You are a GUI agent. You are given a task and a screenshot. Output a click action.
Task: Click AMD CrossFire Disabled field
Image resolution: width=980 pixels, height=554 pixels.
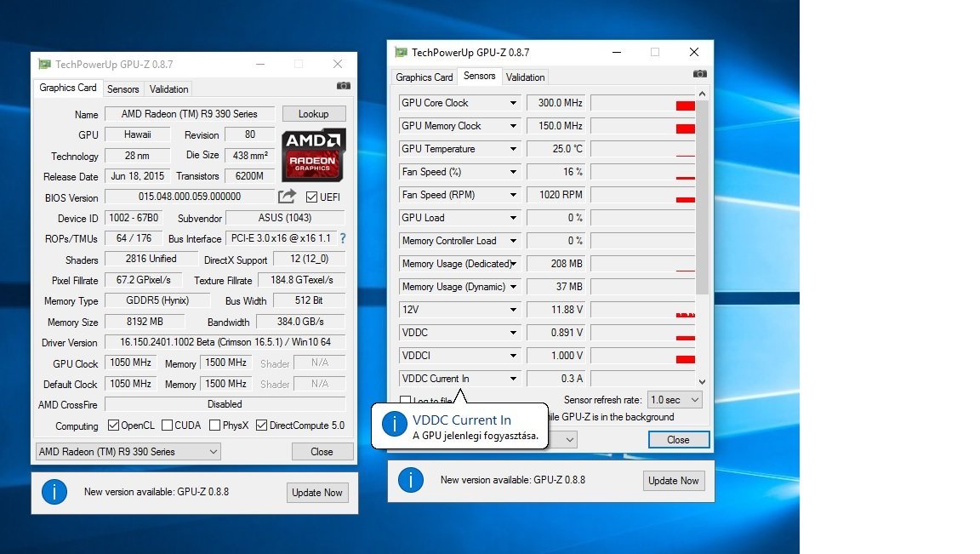(x=225, y=404)
